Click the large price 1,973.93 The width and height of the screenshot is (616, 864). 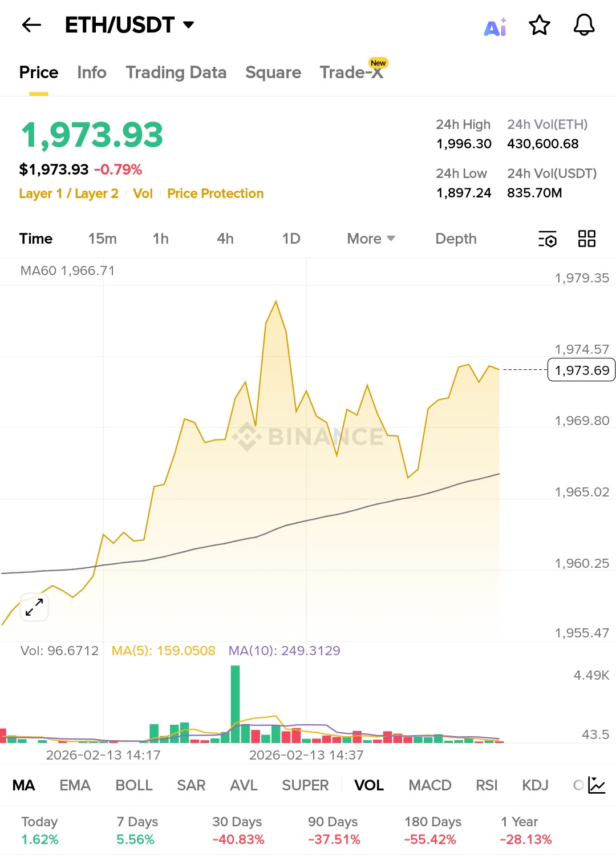point(92,135)
